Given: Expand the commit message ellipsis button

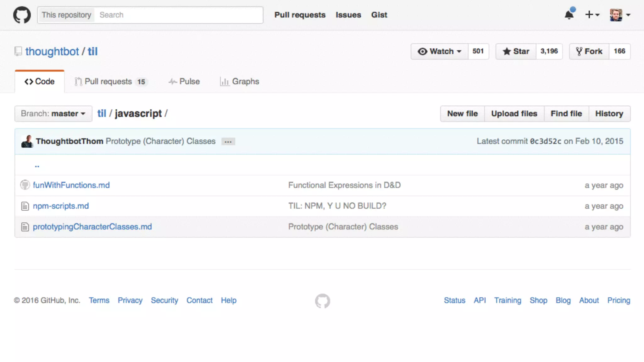Looking at the screenshot, I should tap(228, 142).
